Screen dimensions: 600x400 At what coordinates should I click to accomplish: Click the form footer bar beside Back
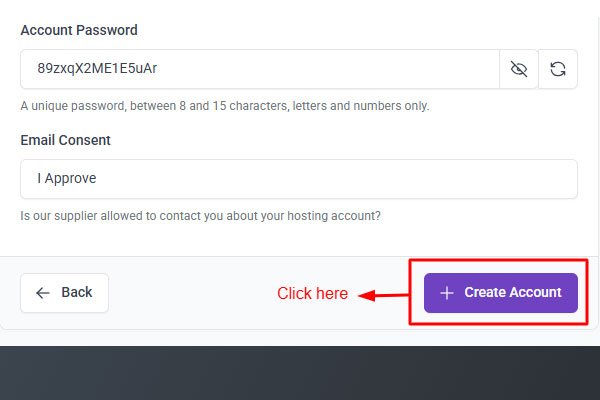(190, 293)
